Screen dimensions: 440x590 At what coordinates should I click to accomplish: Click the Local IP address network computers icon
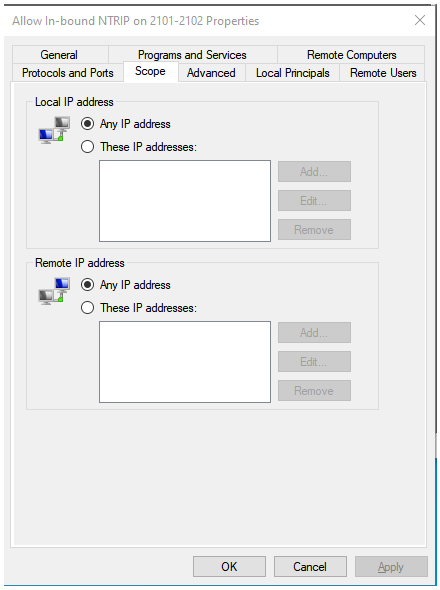tap(54, 130)
